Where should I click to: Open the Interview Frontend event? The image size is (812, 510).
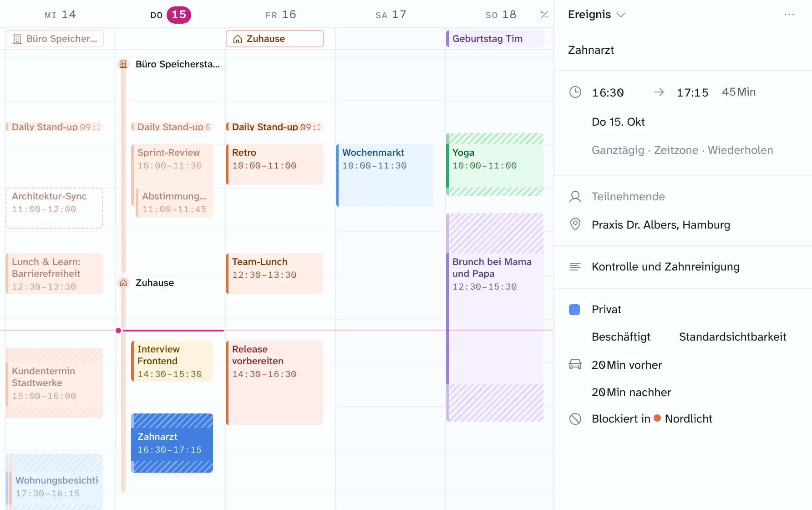coord(172,361)
